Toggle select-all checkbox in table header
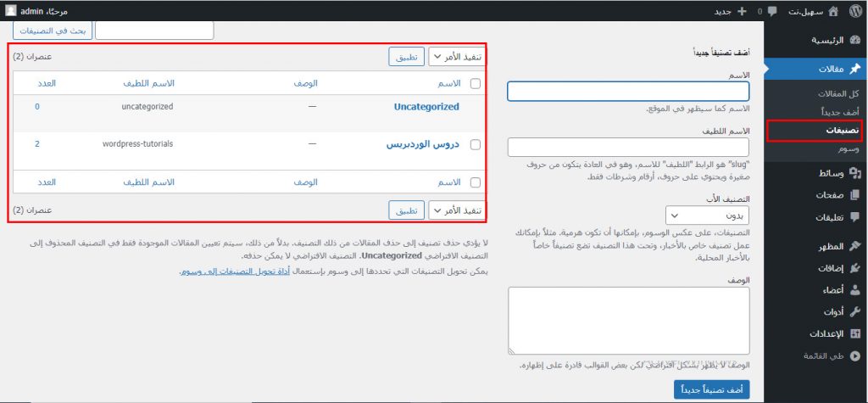Screen dimensions: 868x403 click(x=475, y=83)
